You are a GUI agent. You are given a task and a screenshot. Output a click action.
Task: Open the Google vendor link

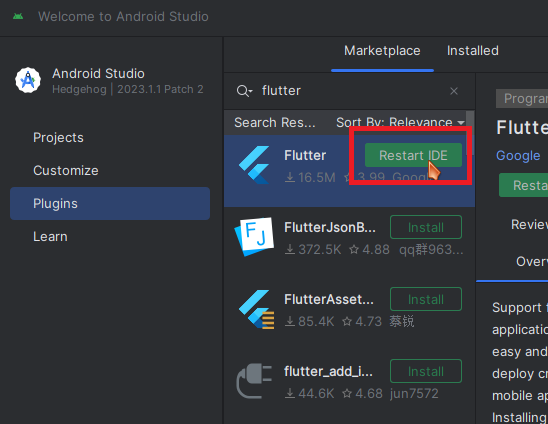518,156
